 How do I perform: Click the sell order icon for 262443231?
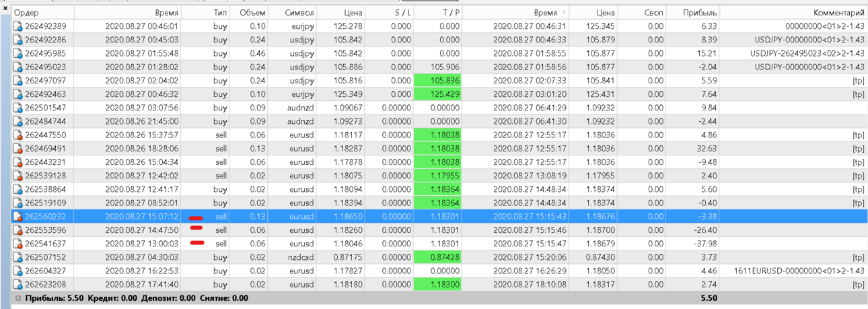[x=18, y=162]
